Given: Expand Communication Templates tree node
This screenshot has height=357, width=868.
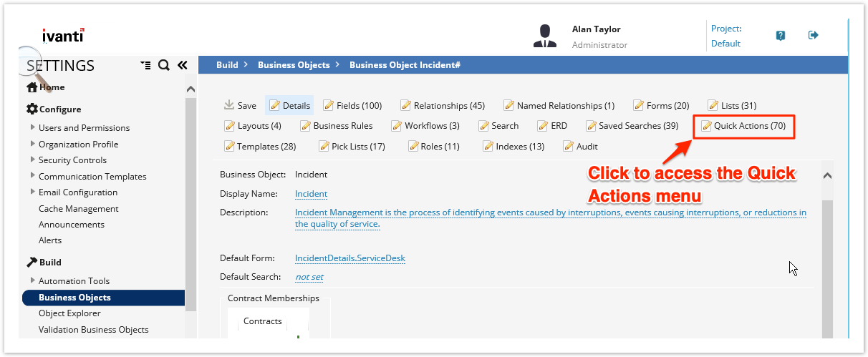Looking at the screenshot, I should coord(33,176).
